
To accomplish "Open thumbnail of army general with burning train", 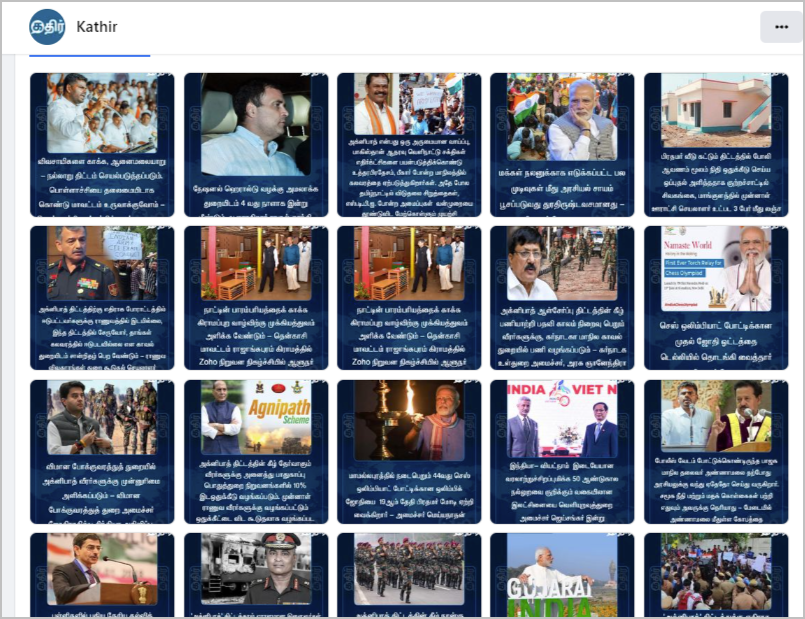I will pos(256,575).
